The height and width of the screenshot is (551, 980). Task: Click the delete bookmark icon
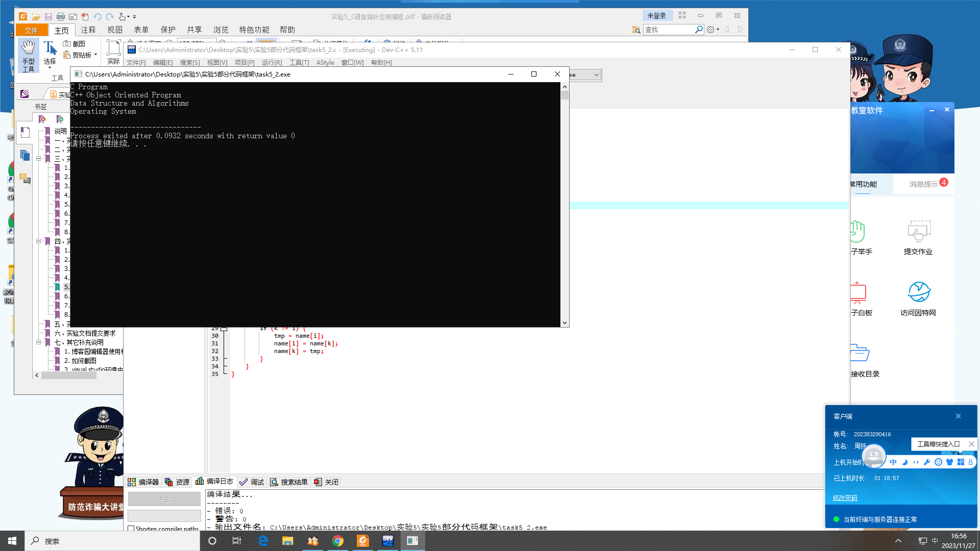(42, 119)
